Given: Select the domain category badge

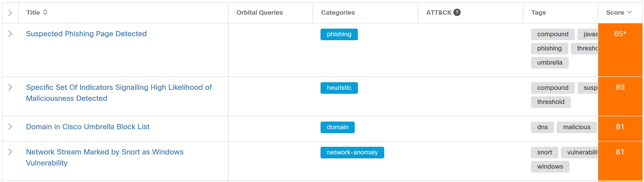Looking at the screenshot, I should 337,127.
